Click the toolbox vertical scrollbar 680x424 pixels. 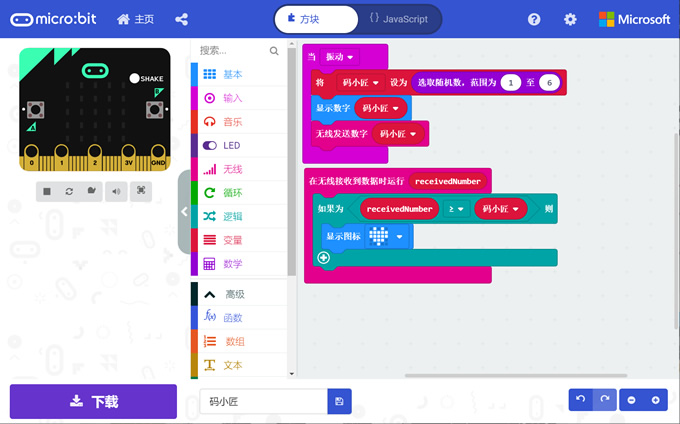pyautogui.click(x=291, y=161)
